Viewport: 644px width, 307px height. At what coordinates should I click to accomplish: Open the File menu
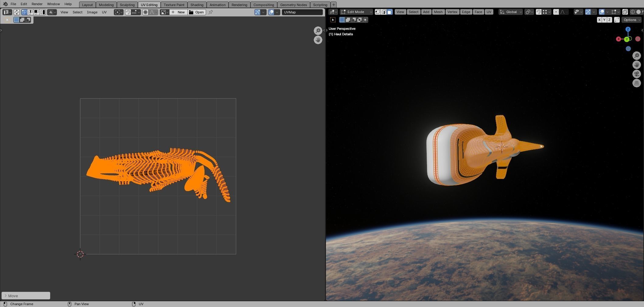point(13,4)
